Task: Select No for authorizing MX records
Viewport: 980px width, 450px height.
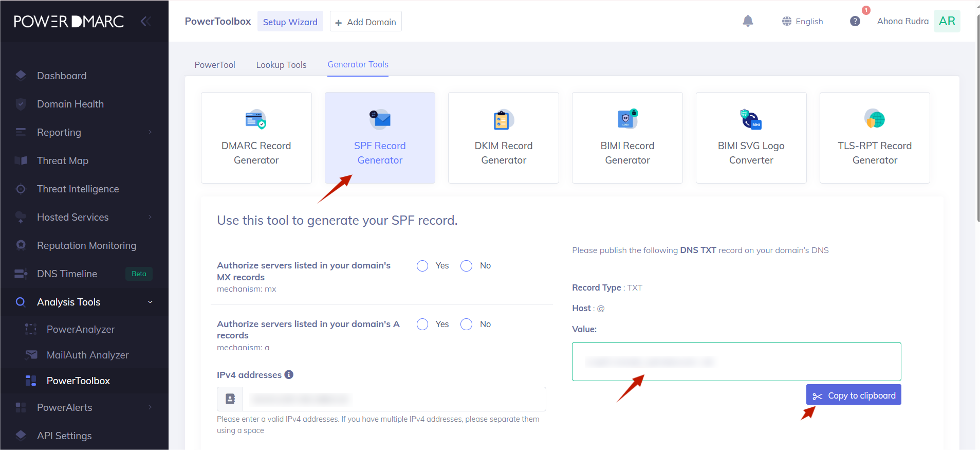Action: (466, 266)
